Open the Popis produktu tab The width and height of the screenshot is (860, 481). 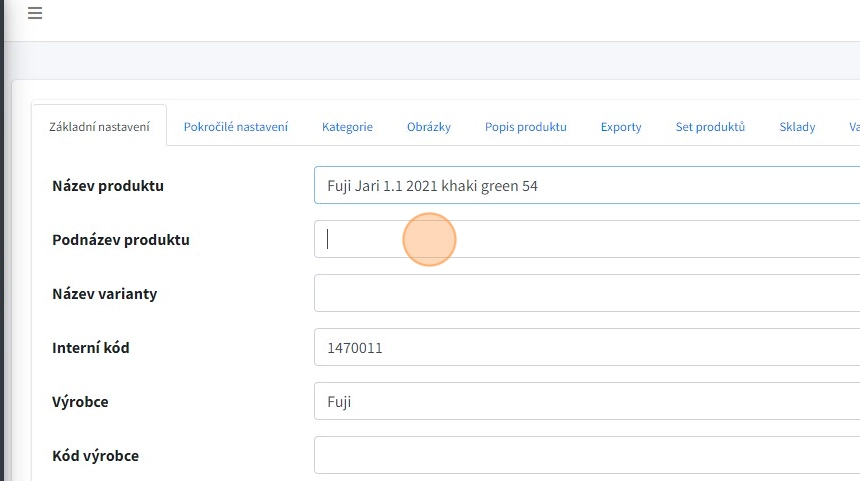point(526,127)
